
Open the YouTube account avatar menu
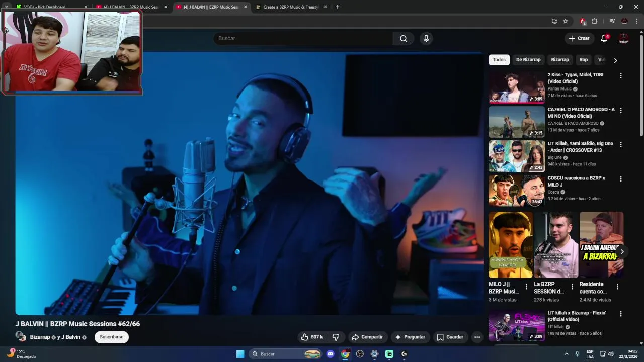[623, 38]
